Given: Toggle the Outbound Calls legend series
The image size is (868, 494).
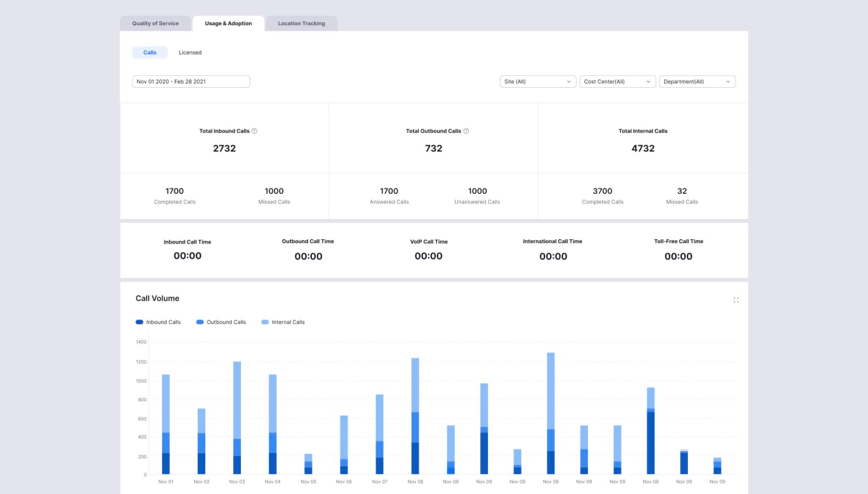Looking at the screenshot, I should pos(221,322).
